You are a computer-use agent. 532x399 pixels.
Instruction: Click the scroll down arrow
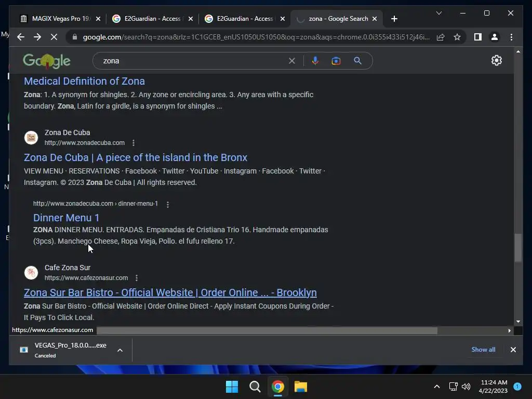(518, 321)
